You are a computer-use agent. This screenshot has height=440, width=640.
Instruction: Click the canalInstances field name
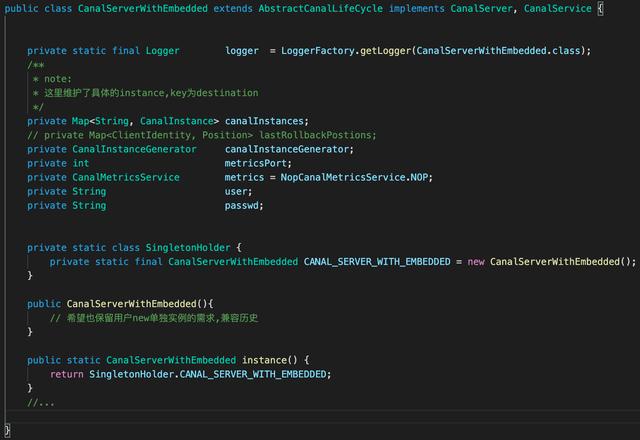[264, 121]
